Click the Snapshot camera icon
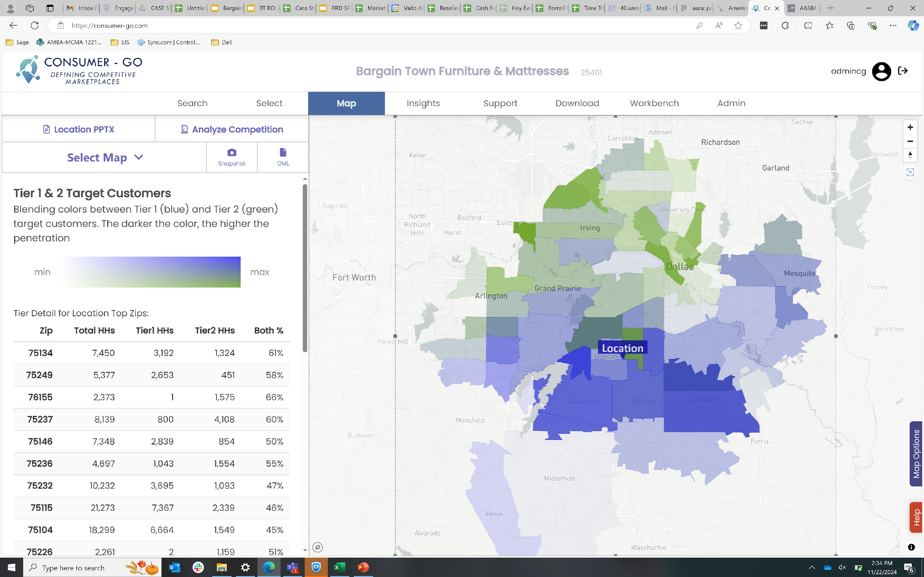924x577 pixels. (x=232, y=153)
